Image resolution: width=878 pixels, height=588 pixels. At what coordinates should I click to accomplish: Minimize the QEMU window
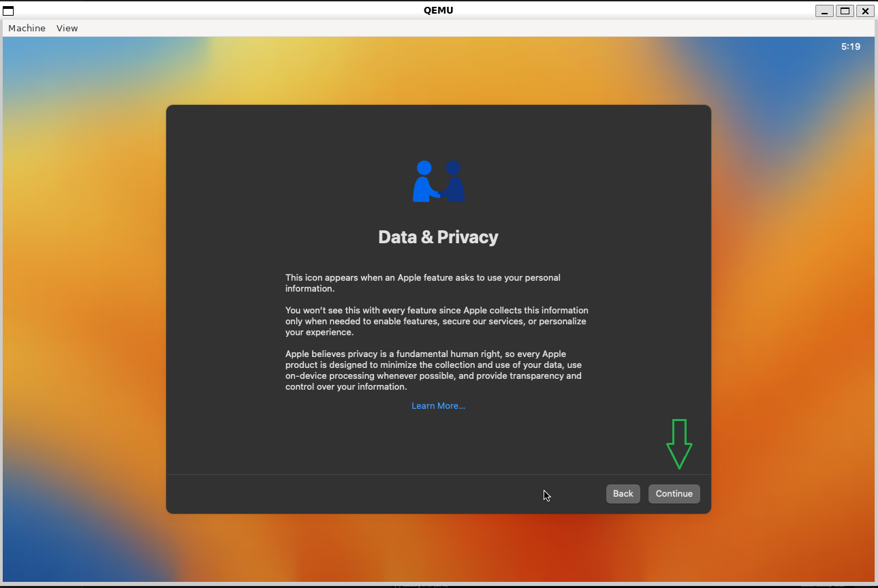(x=826, y=11)
